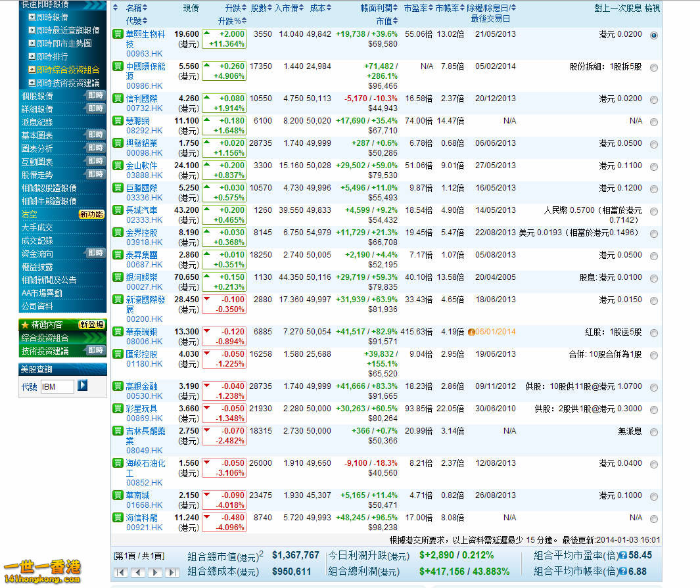Click the 06/01/2014 ex-date link

click(x=495, y=332)
